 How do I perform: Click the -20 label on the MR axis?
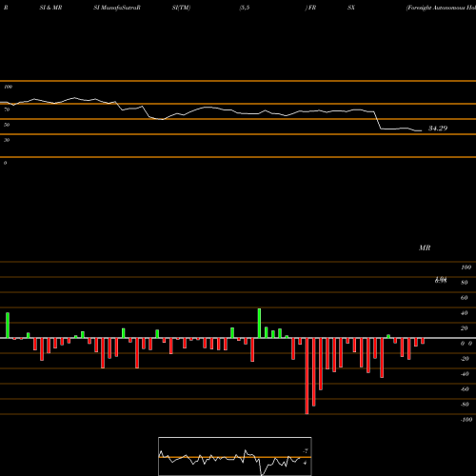[465, 359]
